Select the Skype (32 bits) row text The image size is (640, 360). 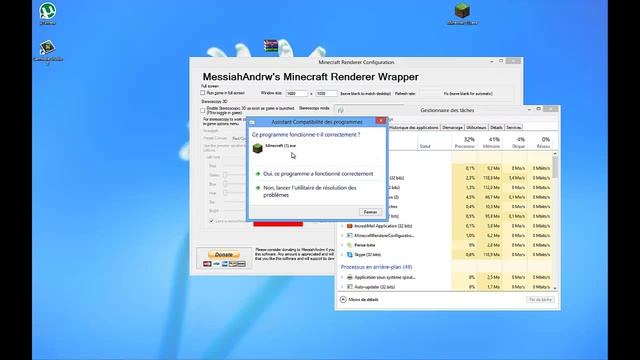coord(367,255)
